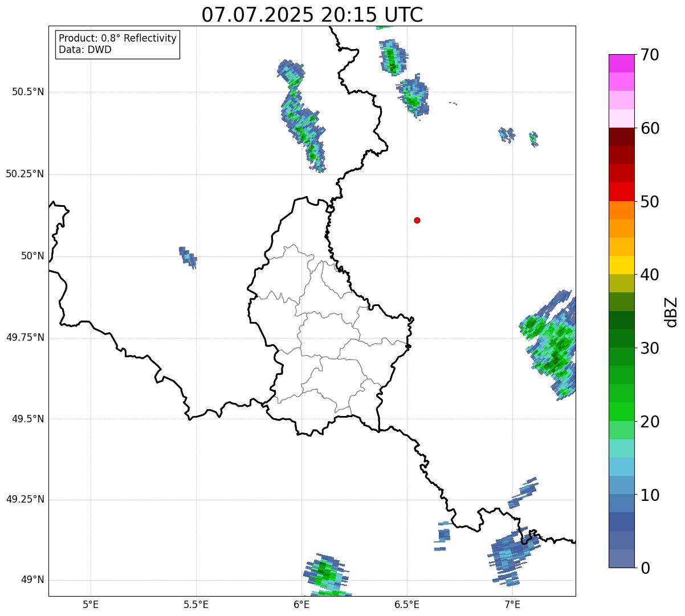
Task: Click the 7°E longitude label
Action: point(512,604)
